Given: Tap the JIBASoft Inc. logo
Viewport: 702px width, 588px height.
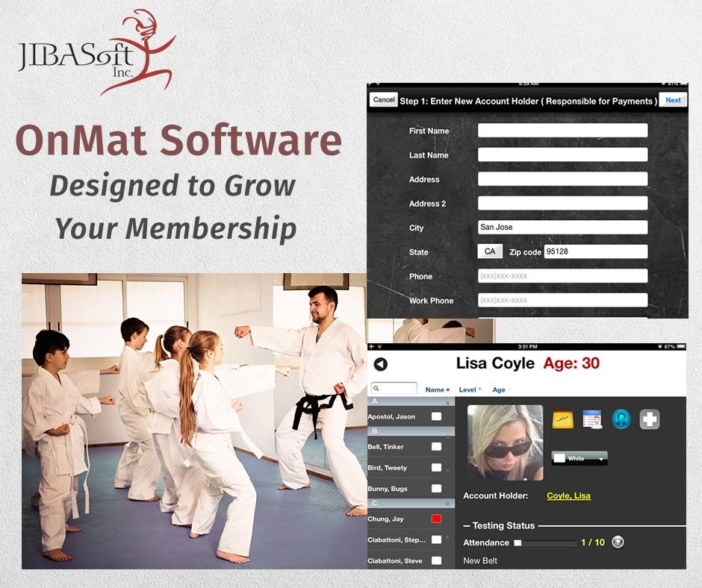Looking at the screenshot, I should (96, 52).
